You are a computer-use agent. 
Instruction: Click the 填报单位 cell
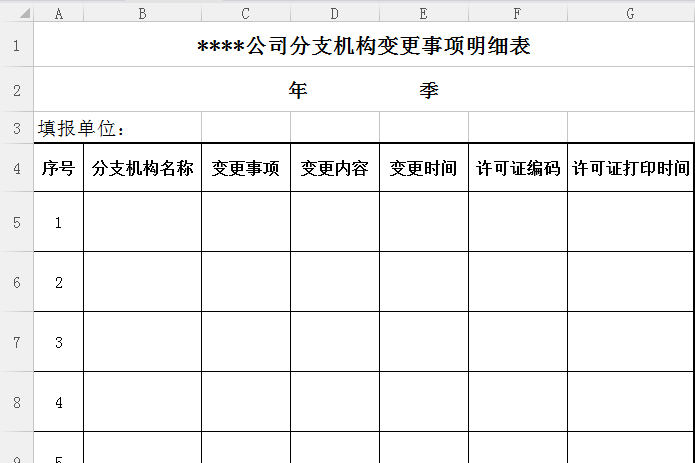click(84, 128)
